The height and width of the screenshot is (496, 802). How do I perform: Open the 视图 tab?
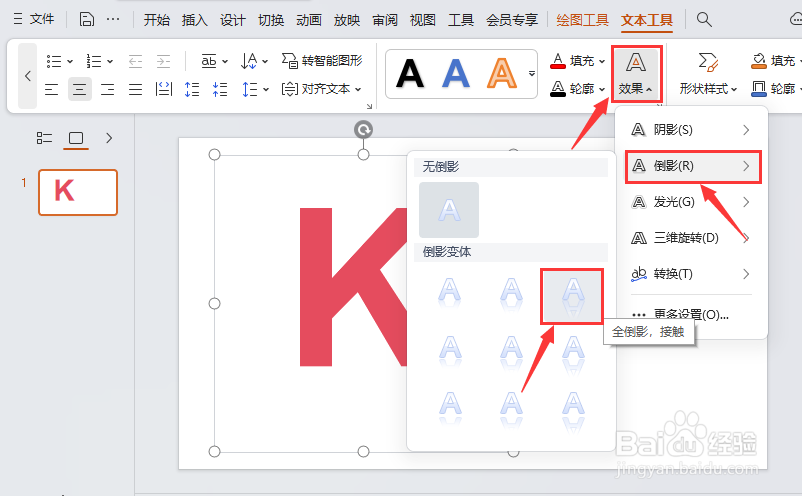point(422,20)
